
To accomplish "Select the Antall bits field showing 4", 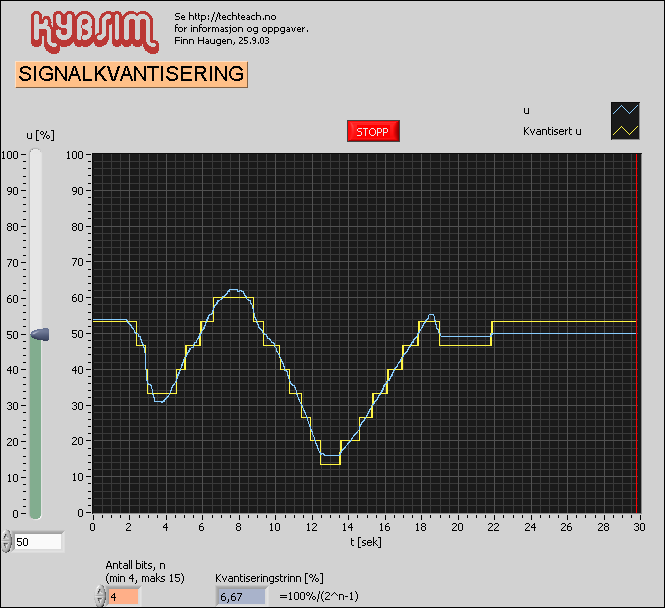I will (x=124, y=596).
